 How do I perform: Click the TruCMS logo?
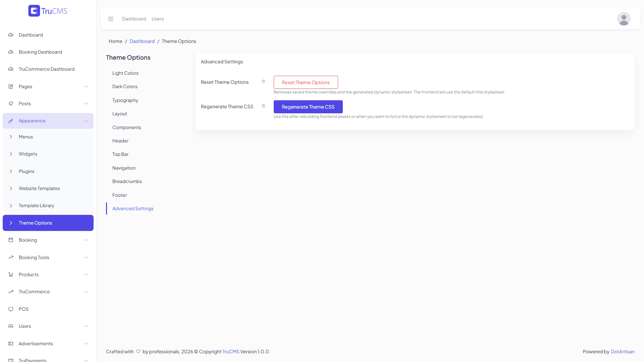point(48,11)
